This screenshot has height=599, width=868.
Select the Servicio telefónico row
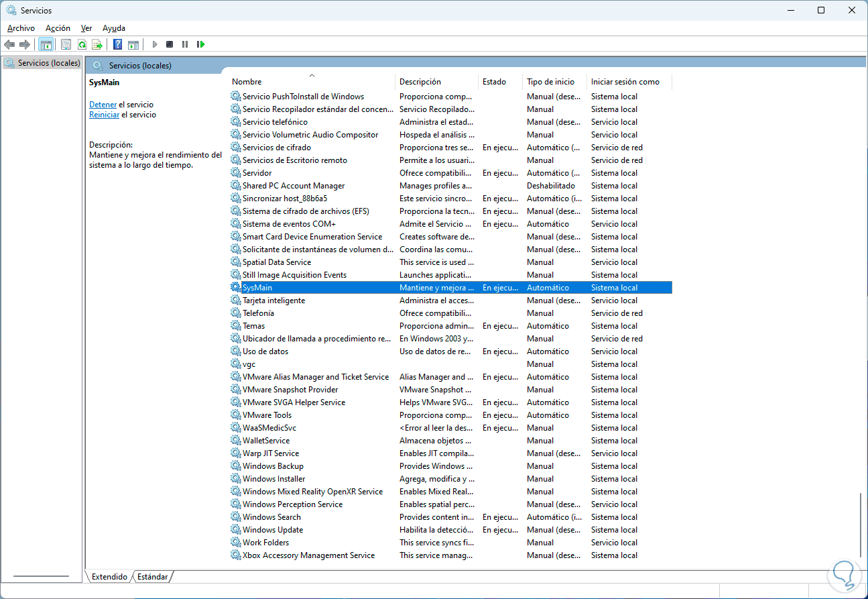click(x=450, y=122)
